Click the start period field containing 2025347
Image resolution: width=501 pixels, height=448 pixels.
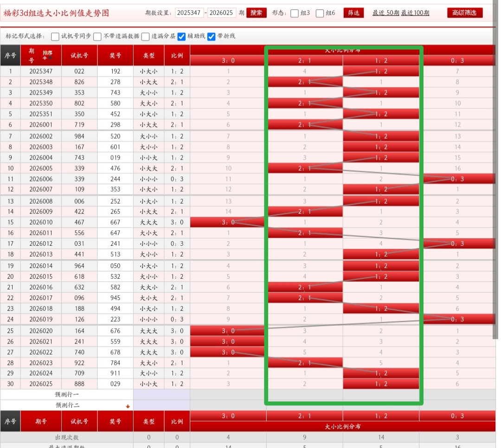coord(189,13)
